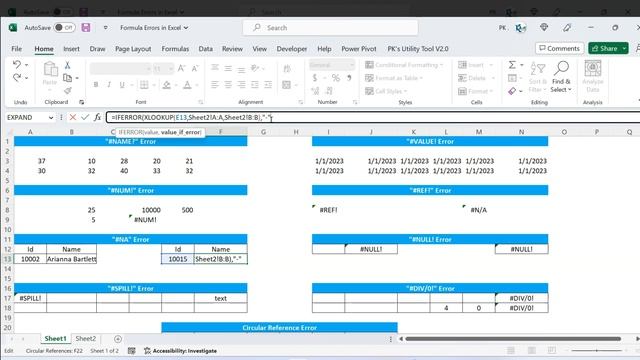
Task: Click the Paste clipboard icon
Action: click(x=50, y=69)
